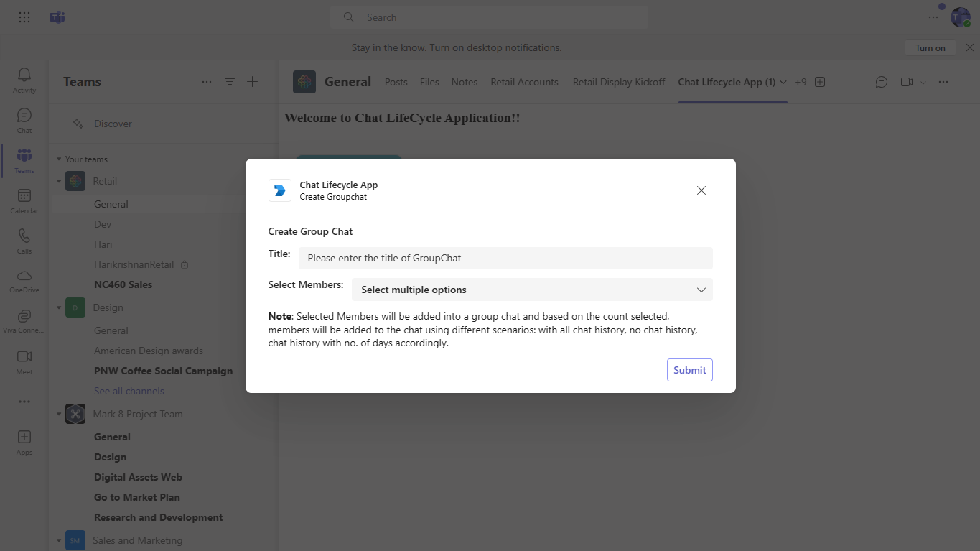
Task: Start a meeting with the video camera icon
Action: [907, 82]
